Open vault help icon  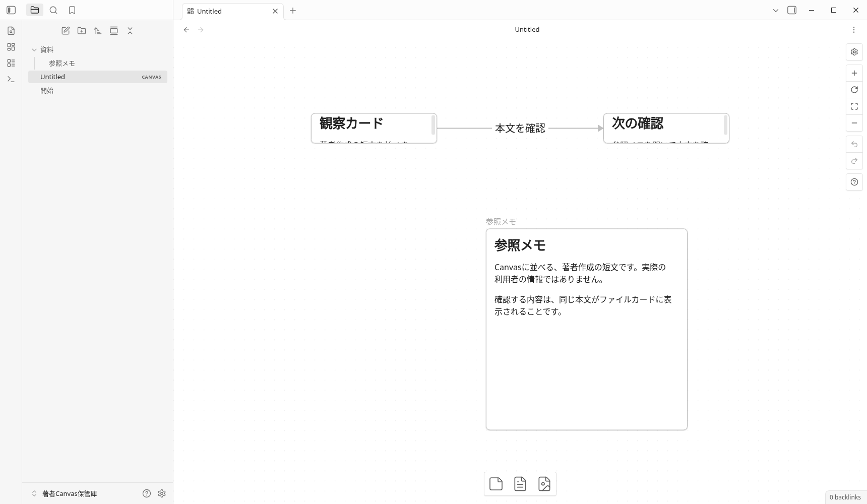147,493
